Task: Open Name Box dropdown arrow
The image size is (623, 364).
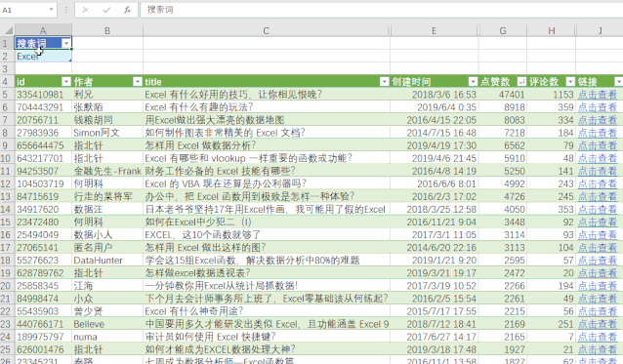Action: [x=51, y=10]
